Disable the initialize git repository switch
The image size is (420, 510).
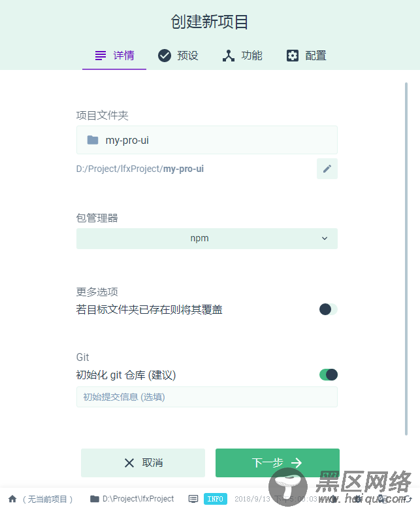[x=328, y=375]
